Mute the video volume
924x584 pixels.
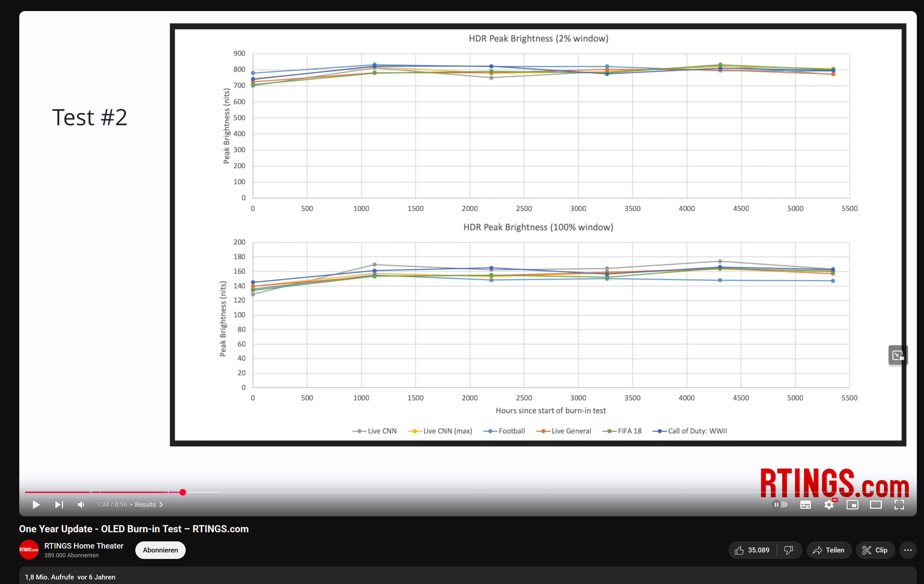pyautogui.click(x=81, y=505)
